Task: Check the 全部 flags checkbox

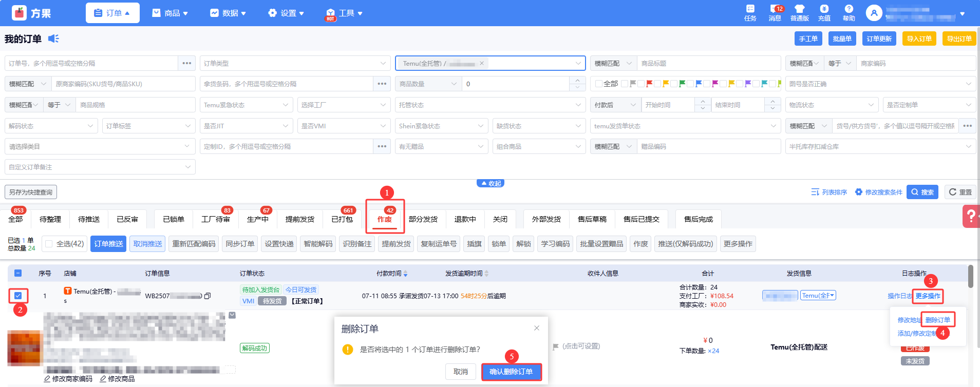Action: (x=598, y=84)
